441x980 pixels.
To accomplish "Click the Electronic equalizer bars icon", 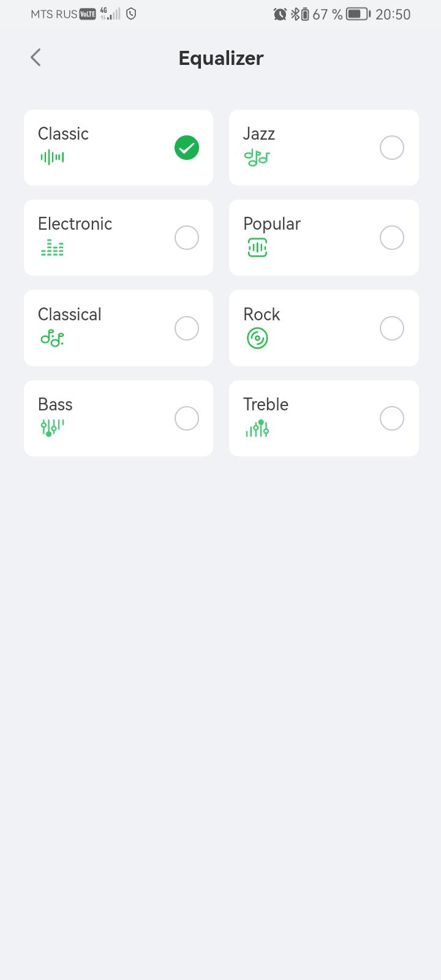I will click(52, 247).
